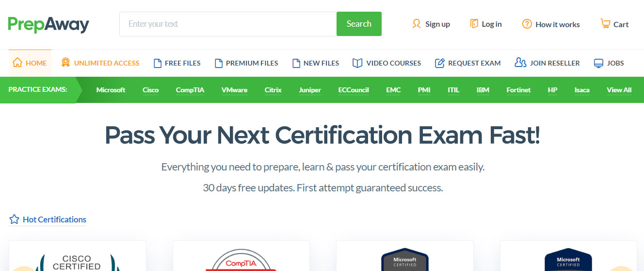Click the Video Courses book icon
Viewport: 644px width, 271px height.
357,63
